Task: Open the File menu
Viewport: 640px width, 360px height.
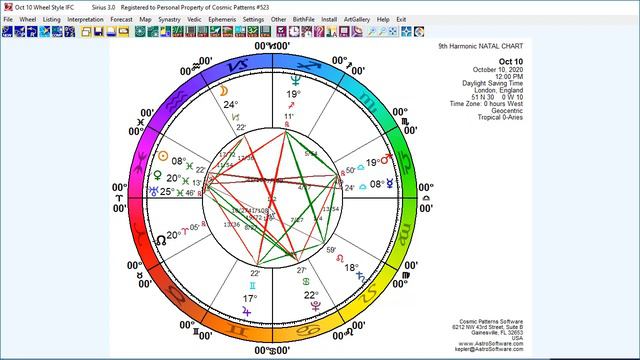Action: tap(8, 19)
